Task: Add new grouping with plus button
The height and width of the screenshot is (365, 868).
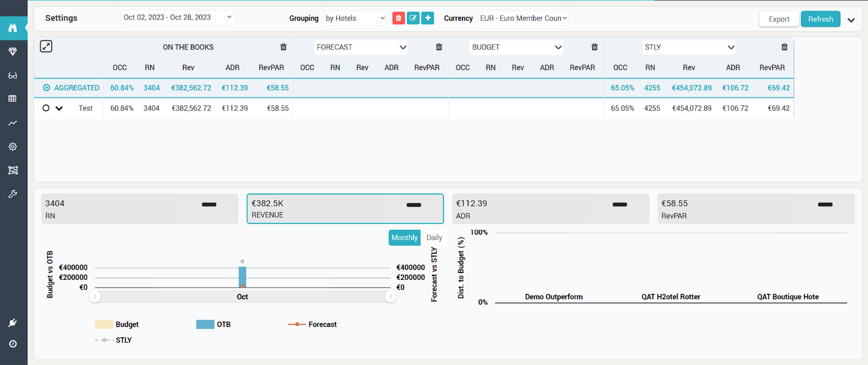Action: point(428,18)
